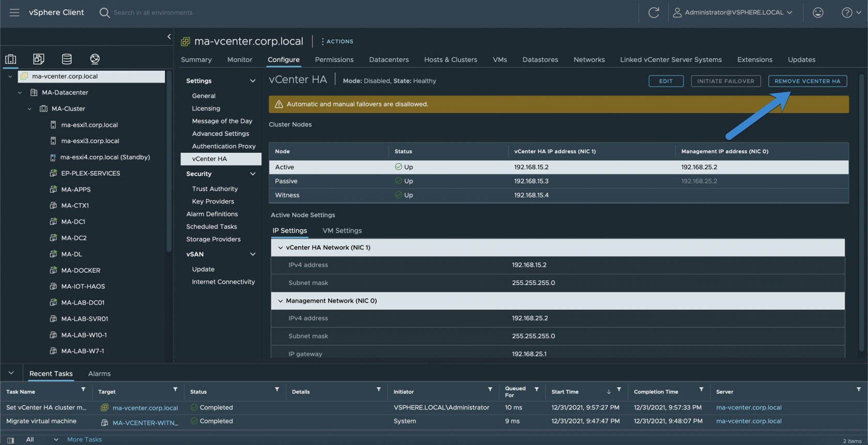Switch to Storage inventory icon
The width and height of the screenshot is (868, 445).
click(x=67, y=59)
